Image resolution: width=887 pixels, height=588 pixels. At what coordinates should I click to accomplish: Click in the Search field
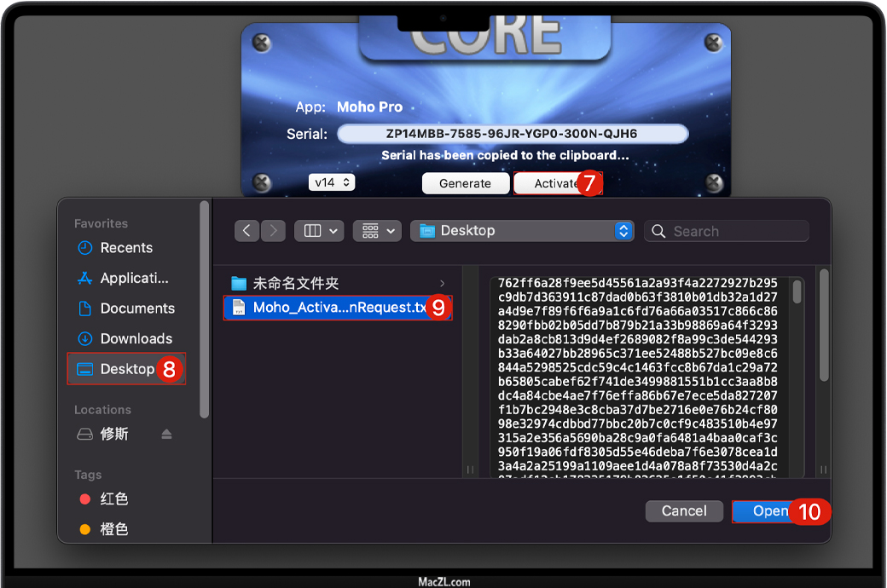(733, 231)
